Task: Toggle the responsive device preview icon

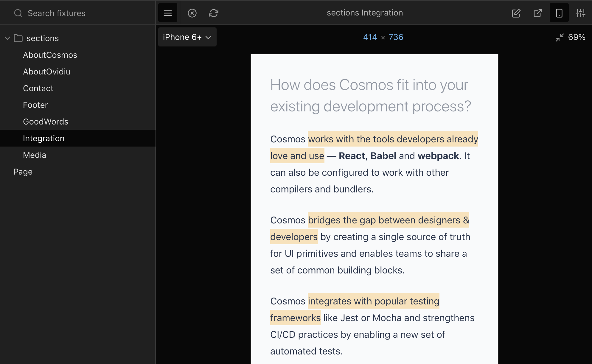Action: (559, 13)
